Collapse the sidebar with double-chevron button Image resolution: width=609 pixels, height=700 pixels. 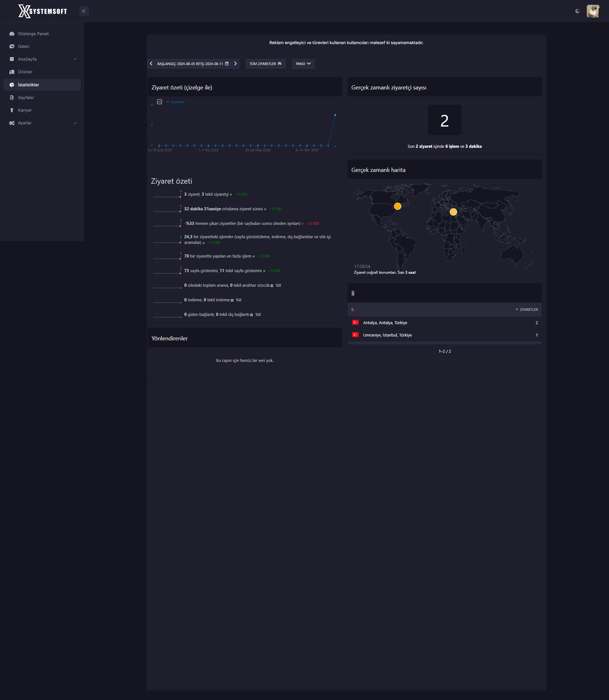click(84, 11)
